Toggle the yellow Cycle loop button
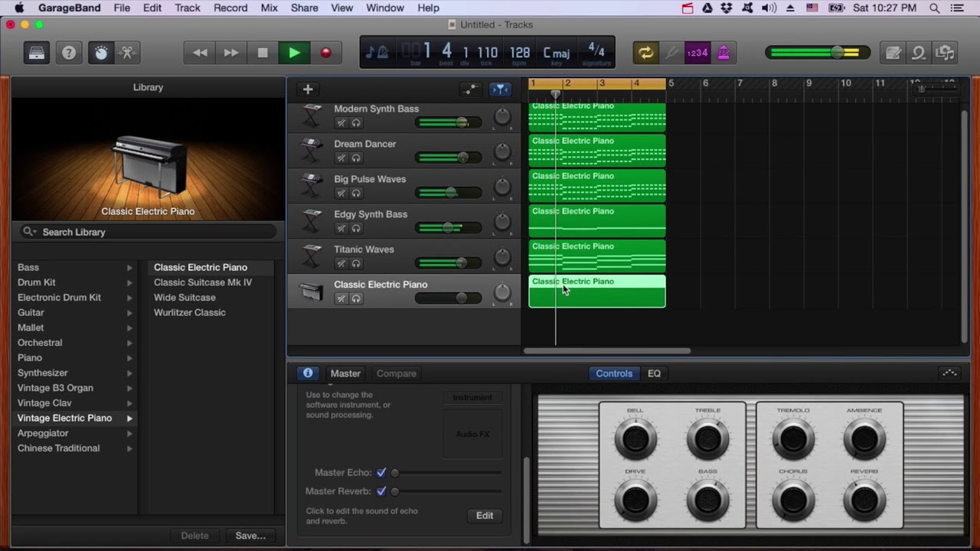Screen dimensions: 980x551 (x=646, y=53)
